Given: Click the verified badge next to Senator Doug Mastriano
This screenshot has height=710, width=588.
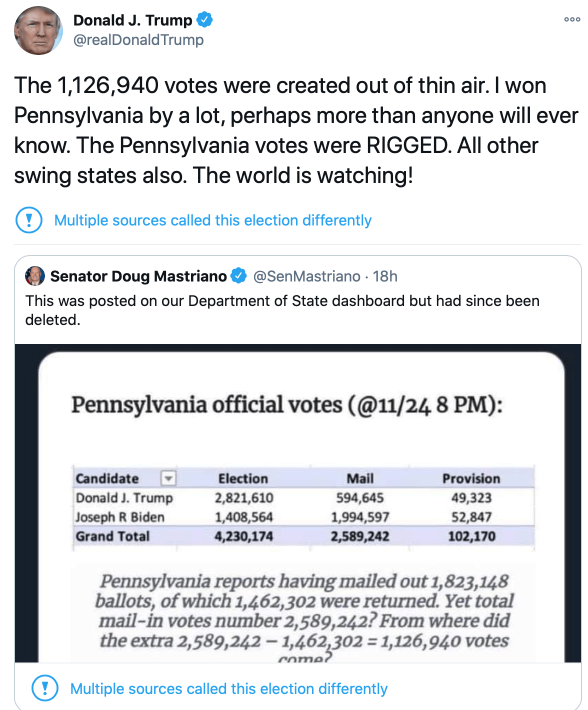Looking at the screenshot, I should tap(238, 275).
